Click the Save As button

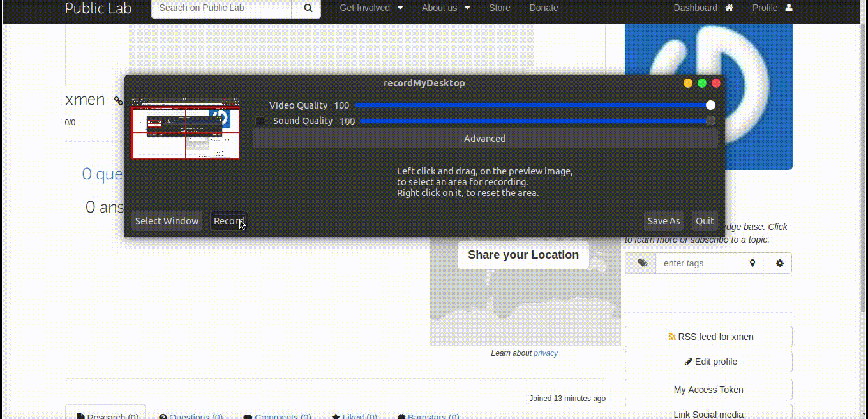(x=664, y=221)
